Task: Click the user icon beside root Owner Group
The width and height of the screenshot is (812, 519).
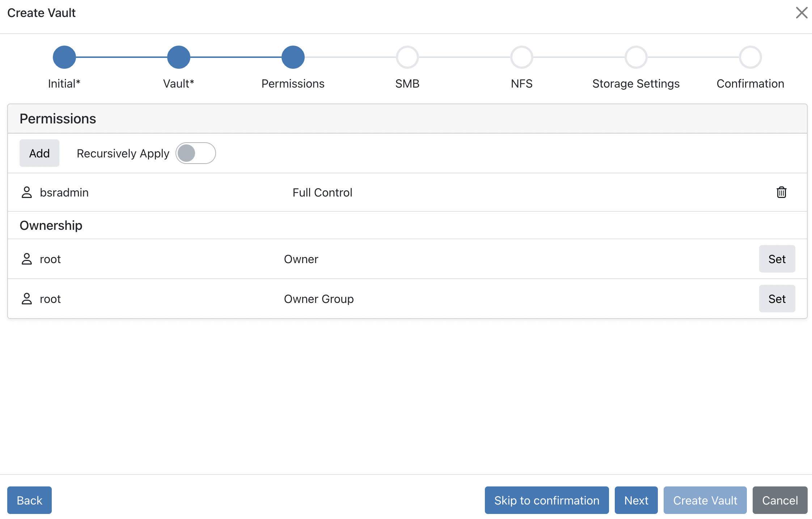Action: pos(27,299)
